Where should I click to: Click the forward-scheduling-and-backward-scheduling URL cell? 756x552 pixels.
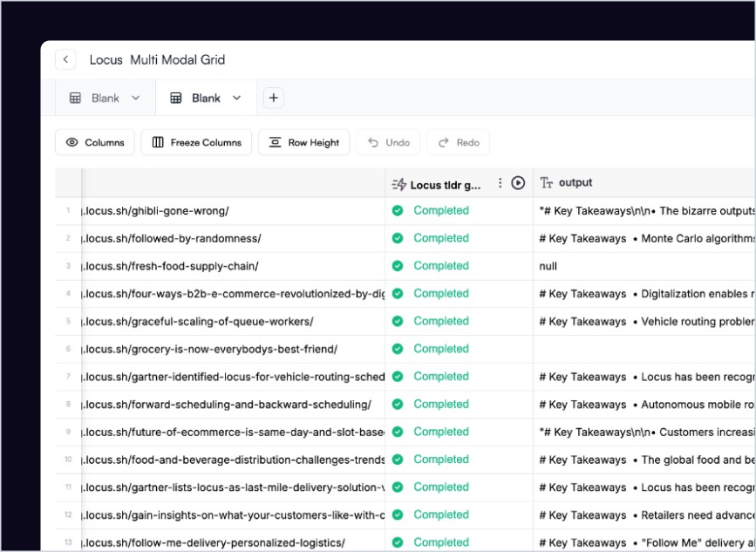pos(234,405)
